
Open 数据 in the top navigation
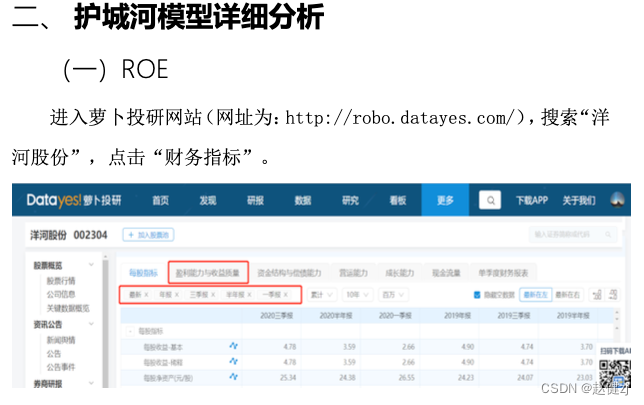click(303, 200)
